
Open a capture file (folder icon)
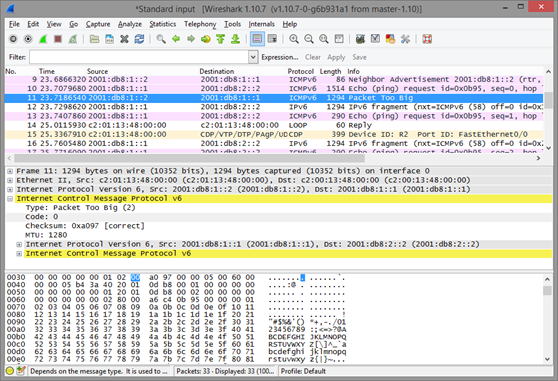tap(94, 39)
